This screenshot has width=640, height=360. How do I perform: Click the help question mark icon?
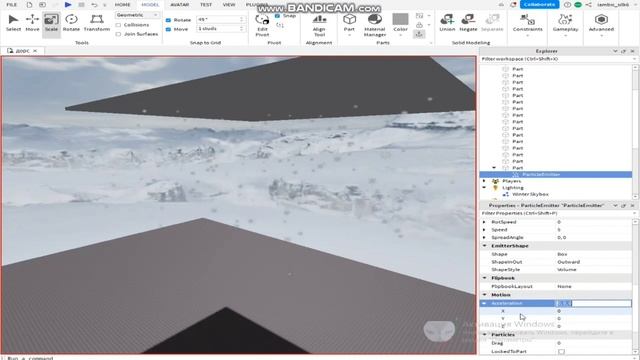(x=567, y=4)
